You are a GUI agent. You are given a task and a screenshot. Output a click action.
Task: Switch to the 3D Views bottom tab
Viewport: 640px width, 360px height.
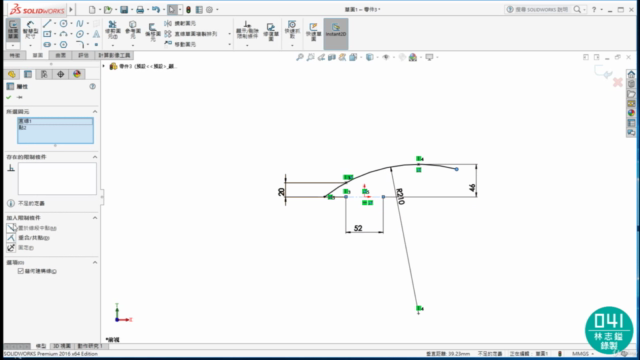click(x=62, y=346)
